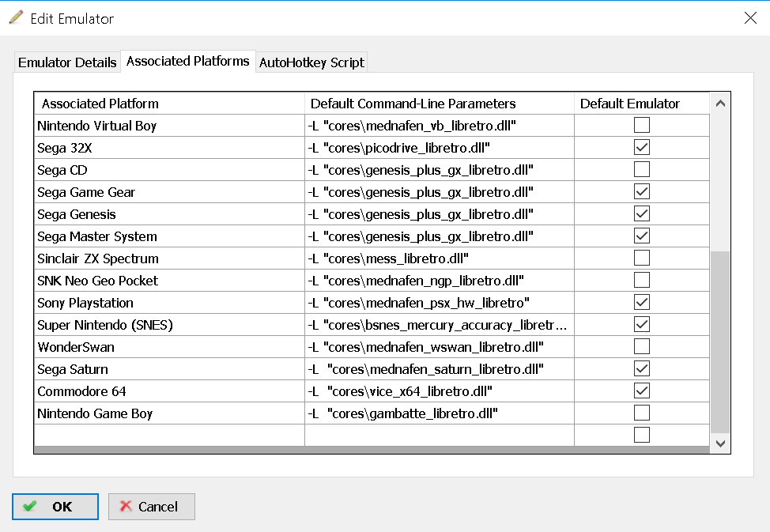Image resolution: width=770 pixels, height=532 pixels.
Task: Click the scroll up arrow of platform list
Action: pos(720,103)
